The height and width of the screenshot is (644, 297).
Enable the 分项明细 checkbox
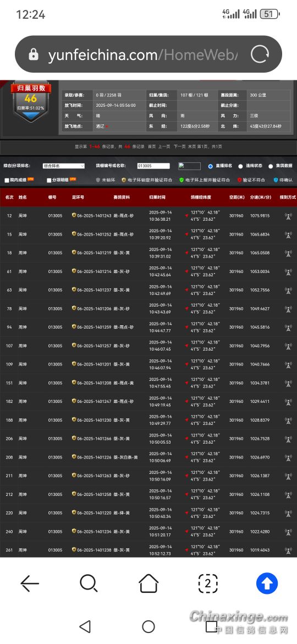pyautogui.click(x=50, y=181)
